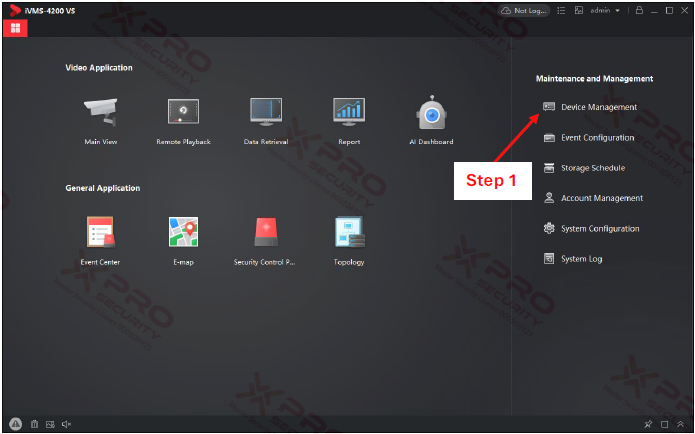
Task: Open Remote Playback
Action: coord(183,111)
